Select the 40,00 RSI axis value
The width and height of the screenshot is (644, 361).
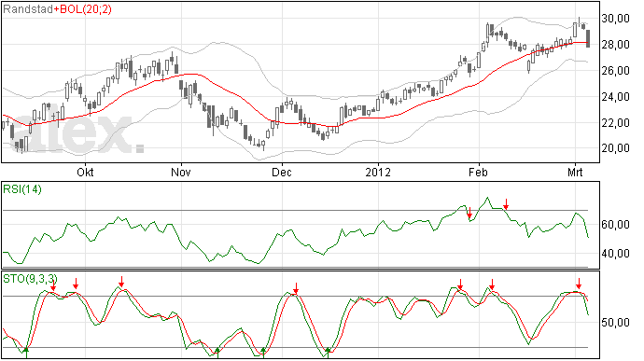click(x=615, y=254)
